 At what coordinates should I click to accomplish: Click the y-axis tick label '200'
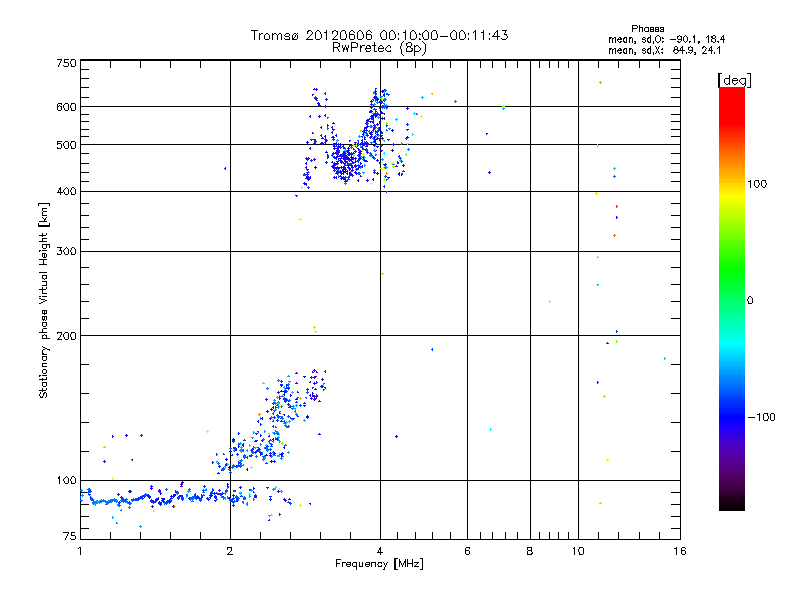66,336
